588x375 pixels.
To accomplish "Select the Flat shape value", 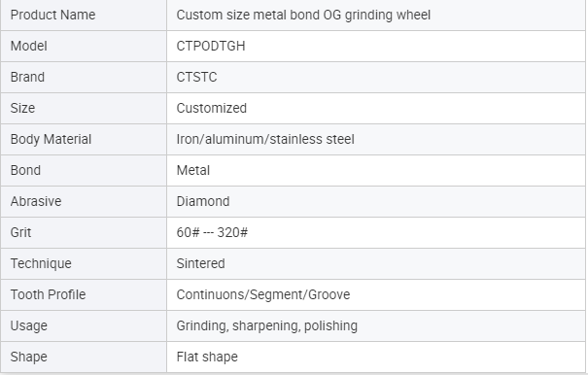I will [207, 357].
